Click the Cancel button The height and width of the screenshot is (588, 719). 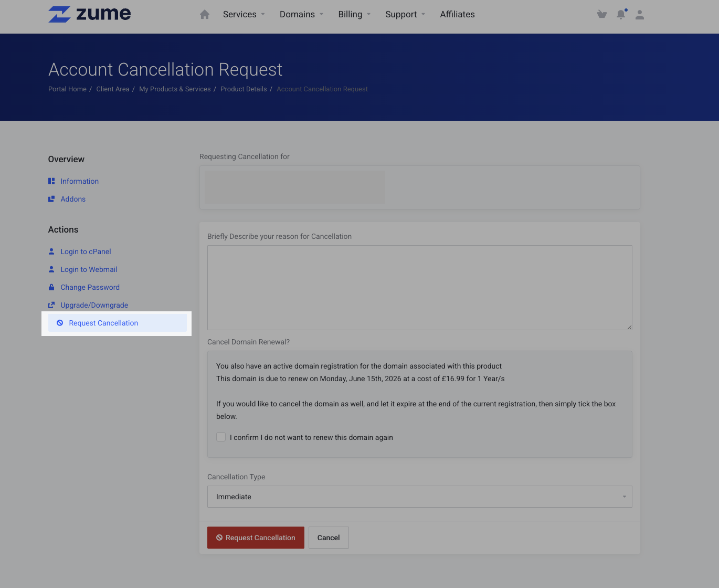(x=329, y=538)
